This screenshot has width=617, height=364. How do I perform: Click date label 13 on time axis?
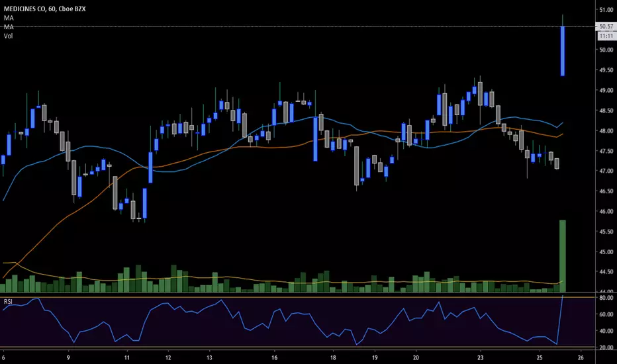[209, 357]
